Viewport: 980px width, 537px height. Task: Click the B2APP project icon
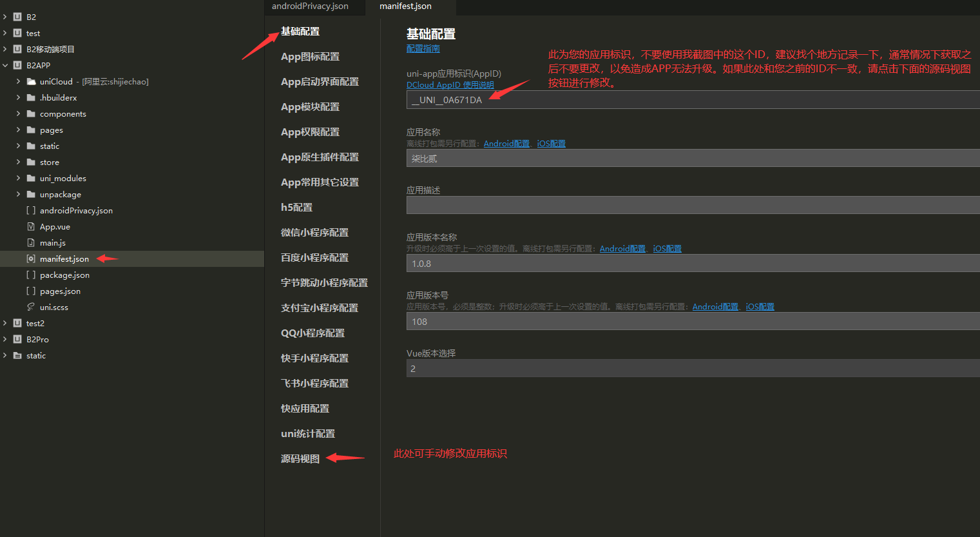pyautogui.click(x=17, y=66)
